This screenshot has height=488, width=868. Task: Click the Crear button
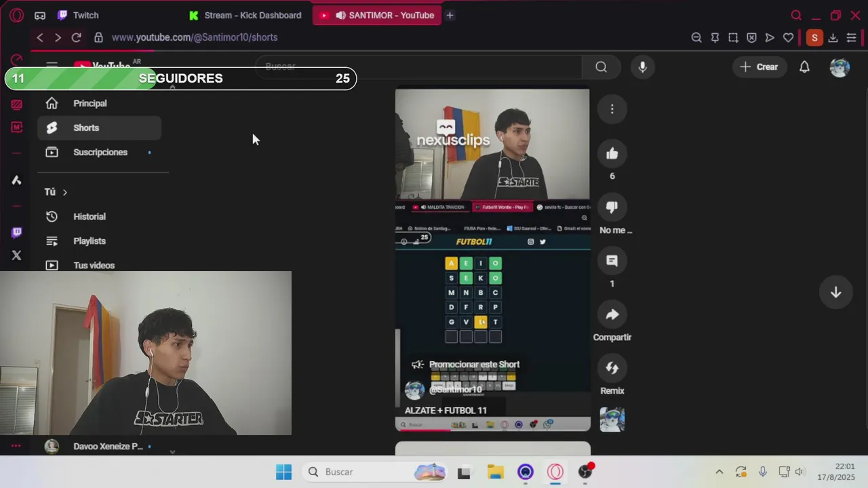759,66
